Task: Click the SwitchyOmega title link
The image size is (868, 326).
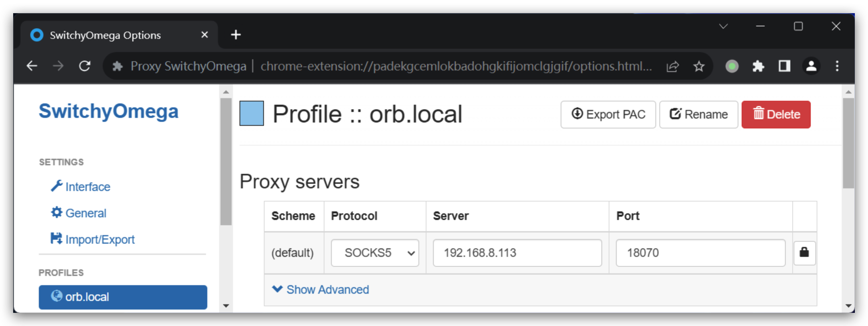Action: [x=109, y=111]
